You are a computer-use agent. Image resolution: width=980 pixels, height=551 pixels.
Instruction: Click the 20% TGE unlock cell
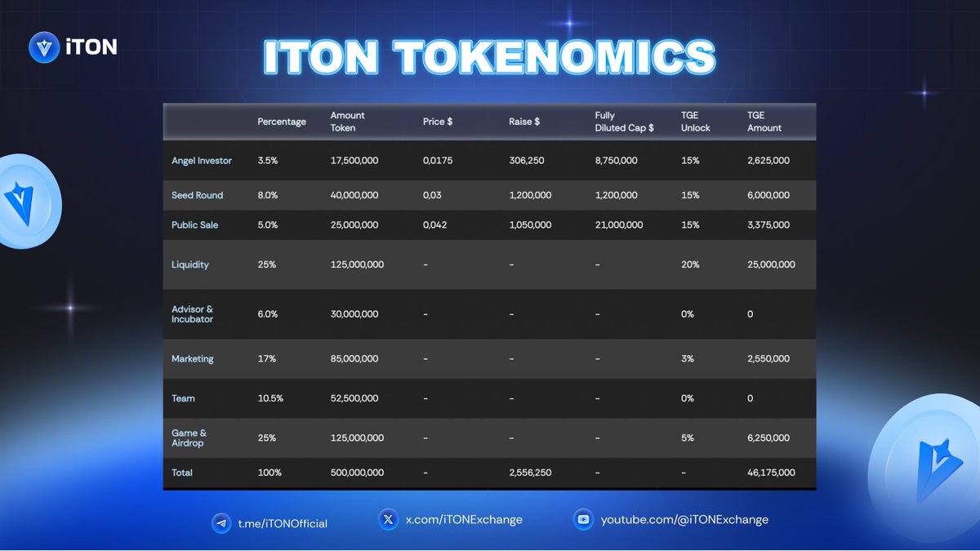tap(690, 264)
